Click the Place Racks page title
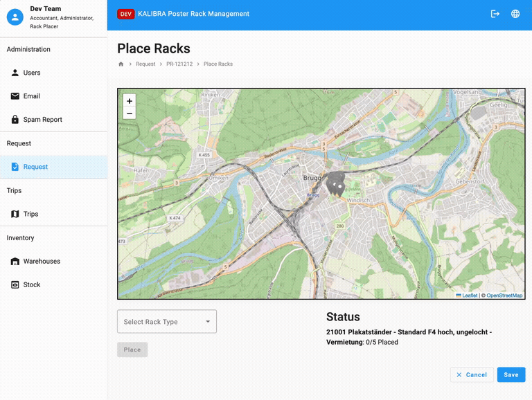The width and height of the screenshot is (532, 400). click(154, 48)
